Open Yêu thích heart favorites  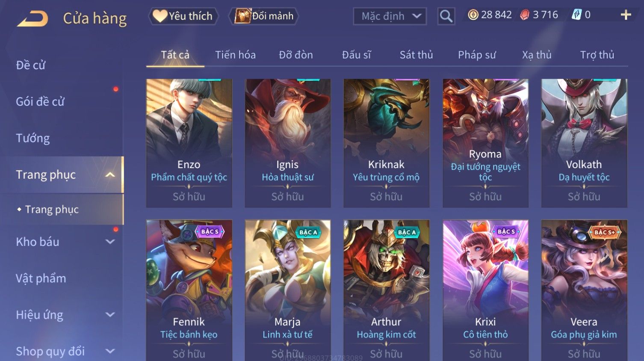tap(183, 16)
